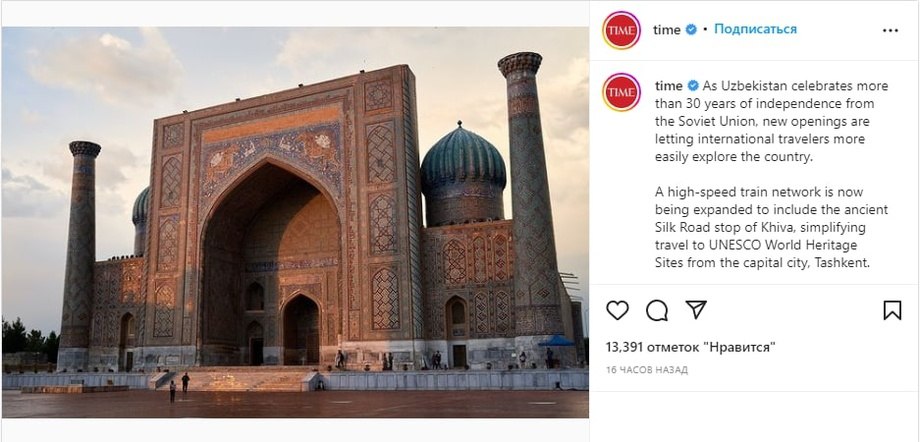Open comments via the speech bubble icon
This screenshot has height=442, width=920.
pos(657,311)
